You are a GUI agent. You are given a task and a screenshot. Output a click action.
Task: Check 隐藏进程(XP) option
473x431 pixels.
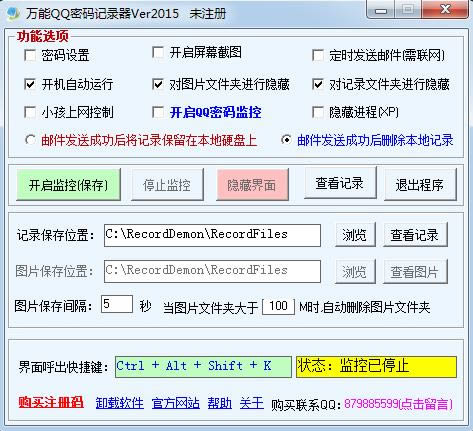point(318,112)
